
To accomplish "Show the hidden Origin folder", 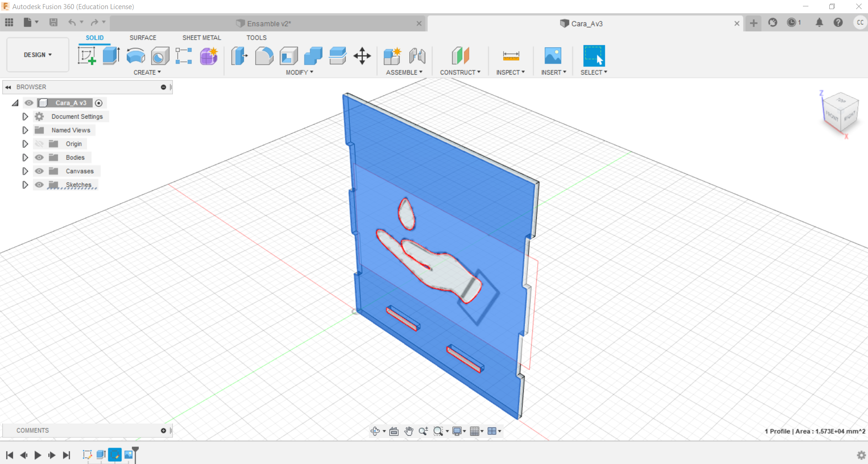I will click(x=40, y=144).
